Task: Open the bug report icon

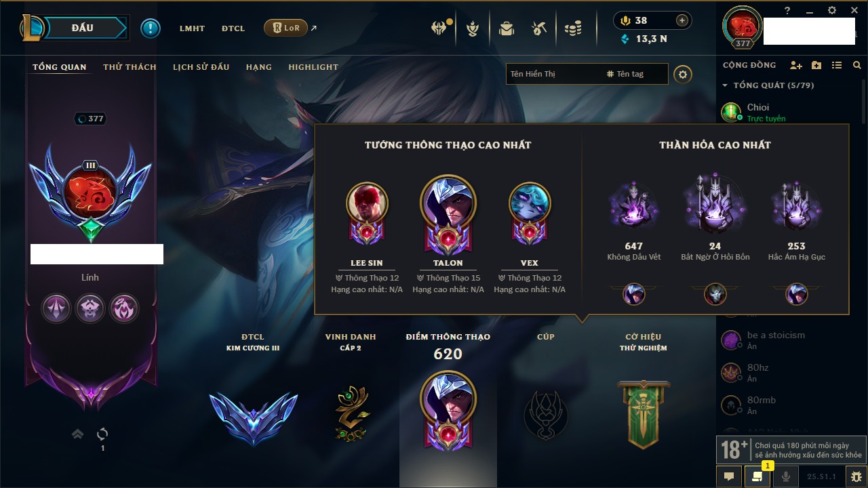Action: (x=856, y=476)
